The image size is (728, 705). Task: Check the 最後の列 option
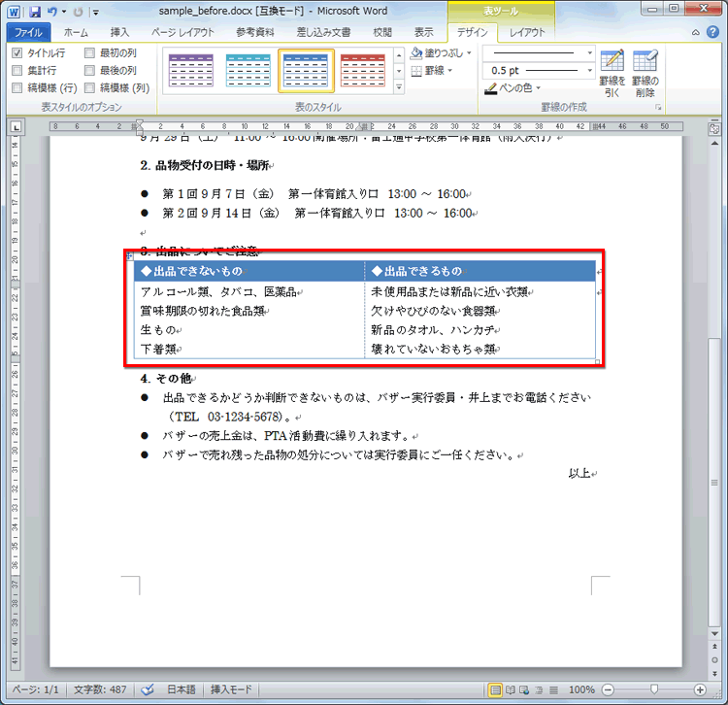pyautogui.click(x=89, y=70)
